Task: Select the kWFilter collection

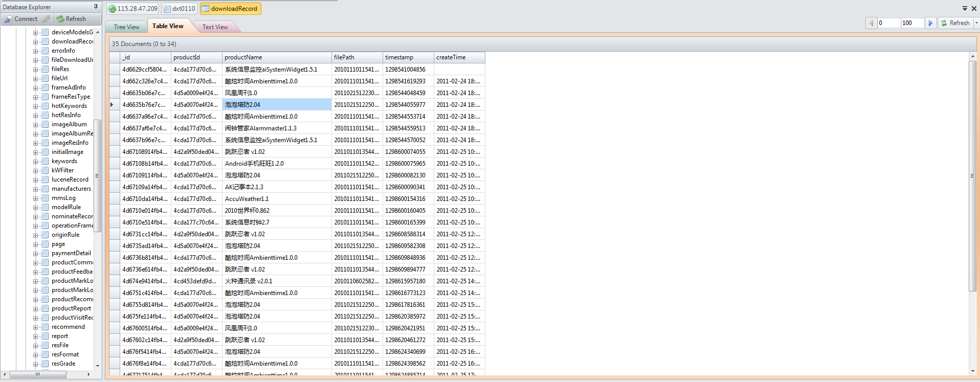Action: [x=62, y=170]
